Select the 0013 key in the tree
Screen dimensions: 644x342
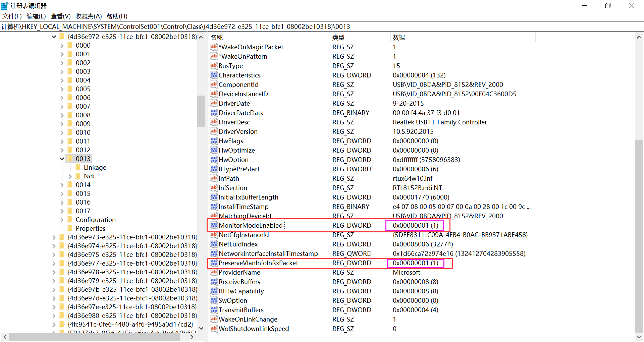point(83,159)
